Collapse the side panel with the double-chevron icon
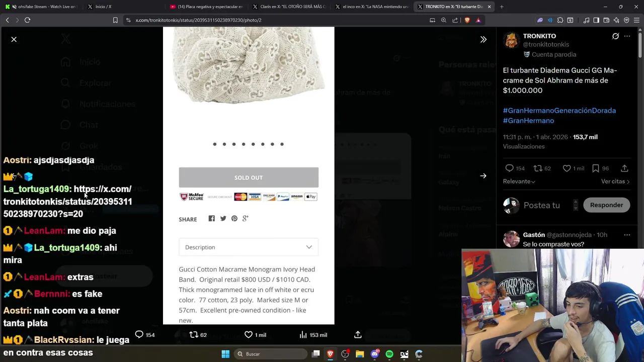Screen dimensions: 644x362 click(484, 39)
